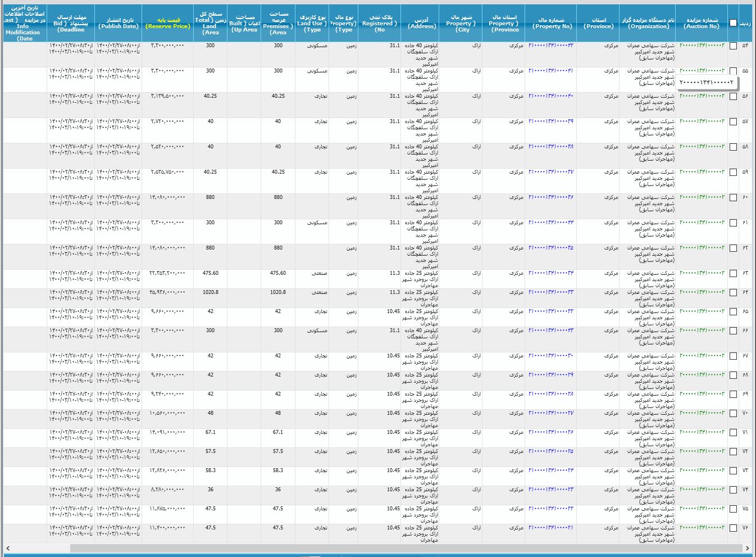Image resolution: width=756 pixels, height=557 pixels.
Task: Sort by the Publish Date column header
Action: click(x=119, y=23)
